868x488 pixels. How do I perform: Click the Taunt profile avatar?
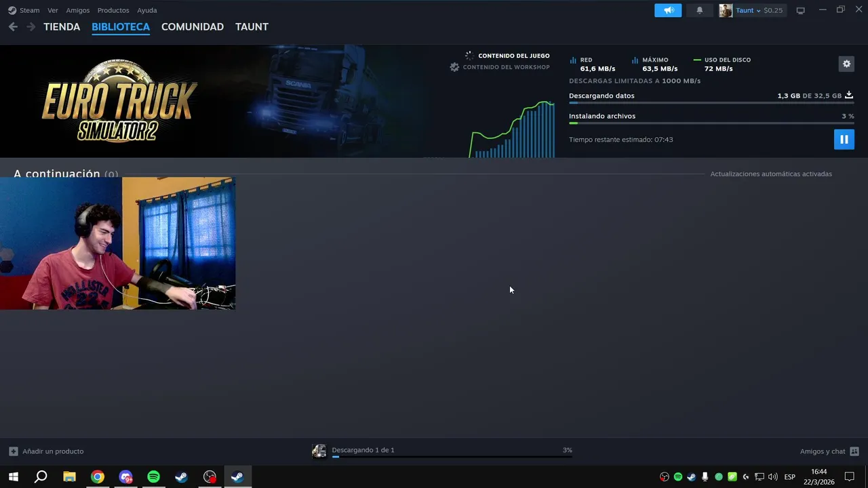(x=726, y=10)
